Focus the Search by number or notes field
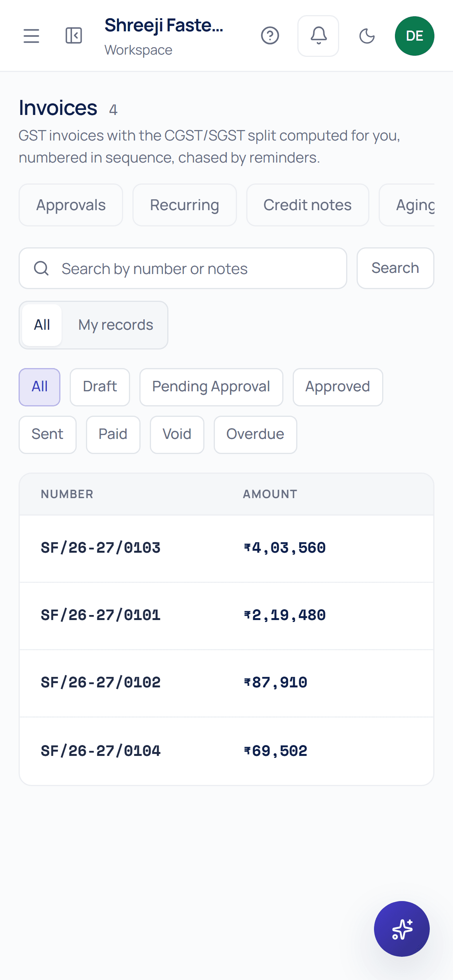 coord(183,268)
